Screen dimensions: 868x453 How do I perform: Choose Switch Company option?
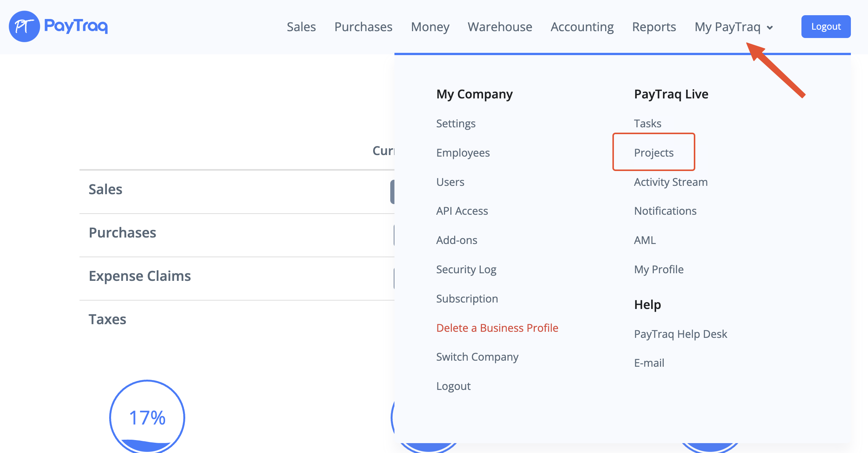(x=477, y=357)
